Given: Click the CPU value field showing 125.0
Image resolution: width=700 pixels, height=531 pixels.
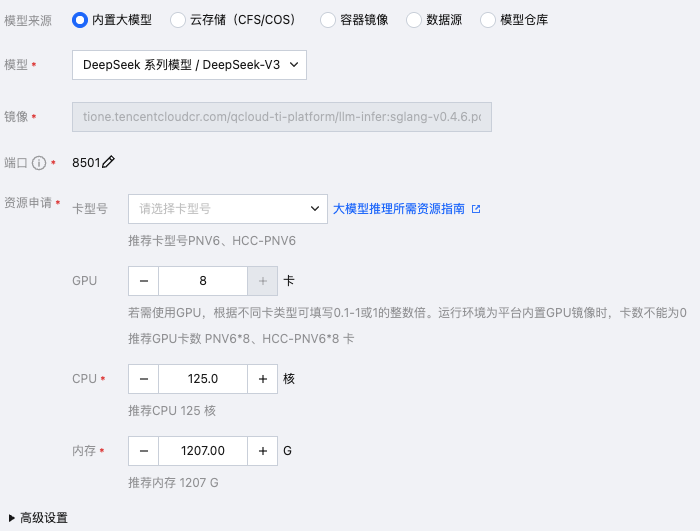Looking at the screenshot, I should tap(203, 379).
